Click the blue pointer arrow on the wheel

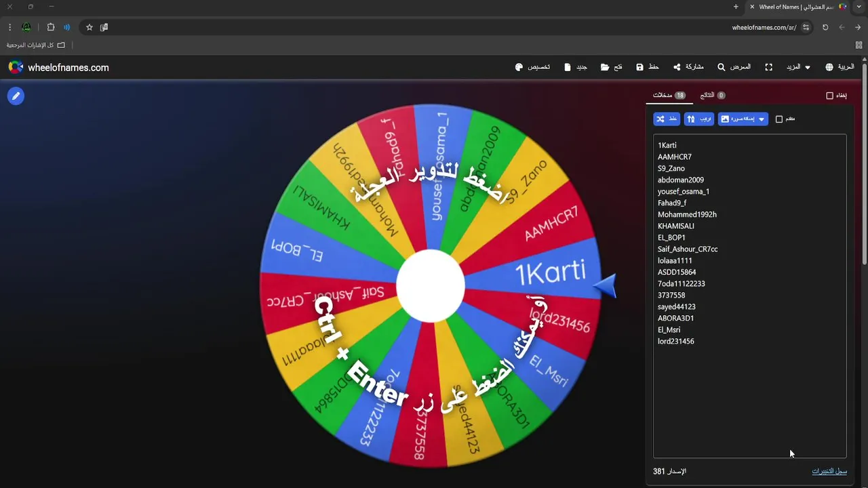606,286
